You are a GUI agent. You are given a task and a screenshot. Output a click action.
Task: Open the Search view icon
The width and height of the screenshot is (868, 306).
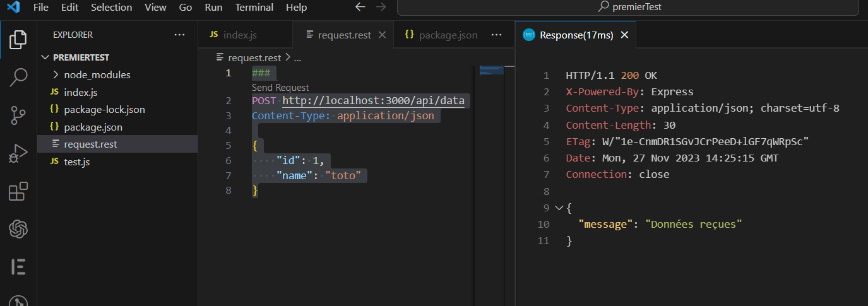[x=18, y=78]
